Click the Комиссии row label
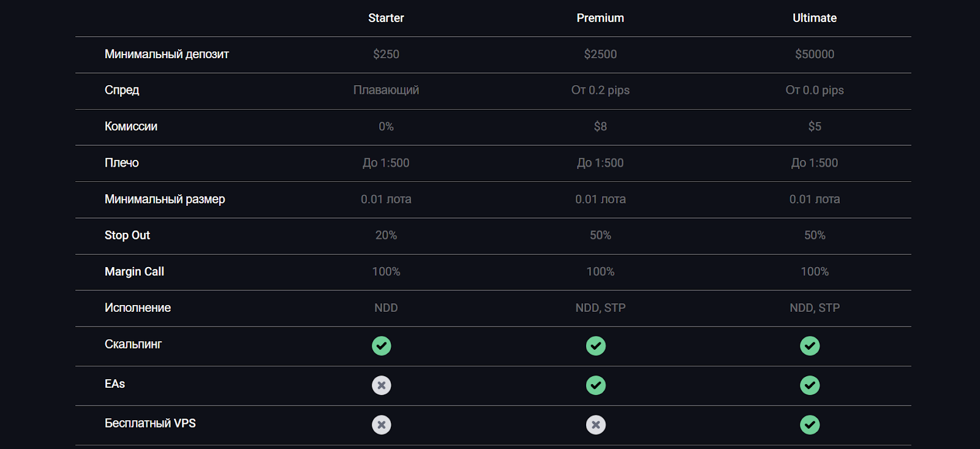The width and height of the screenshot is (980, 449). 131,127
